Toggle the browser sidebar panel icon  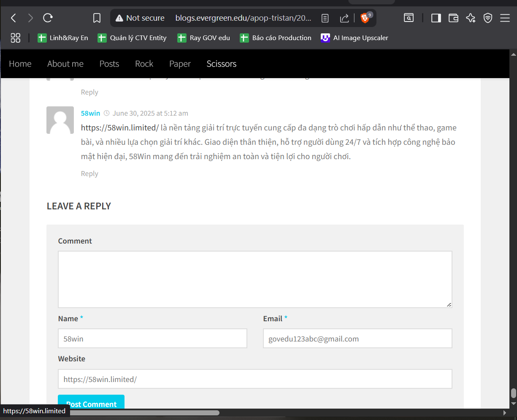(436, 18)
